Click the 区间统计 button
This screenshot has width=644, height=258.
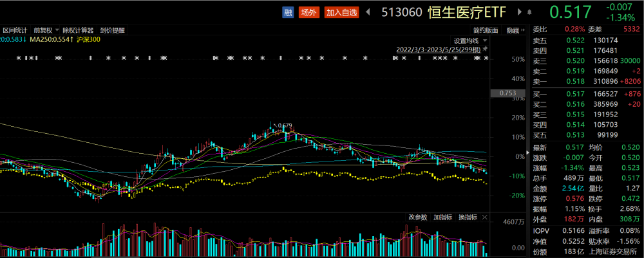(15, 30)
